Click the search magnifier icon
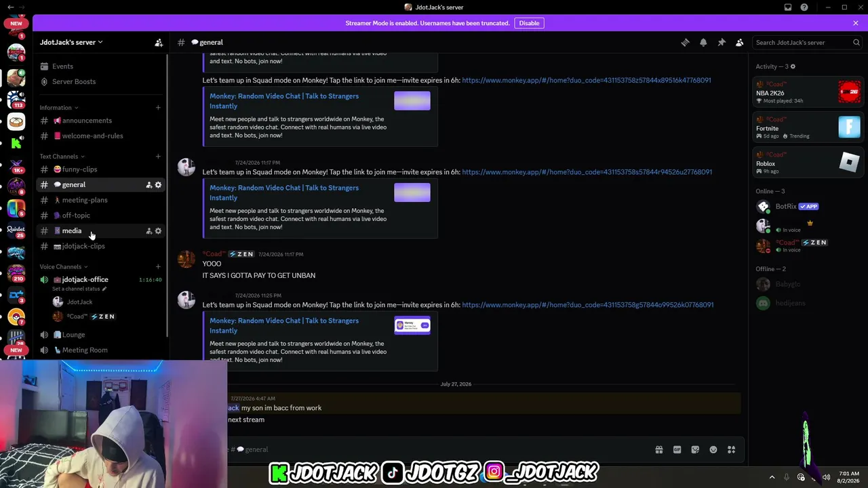 (x=856, y=42)
